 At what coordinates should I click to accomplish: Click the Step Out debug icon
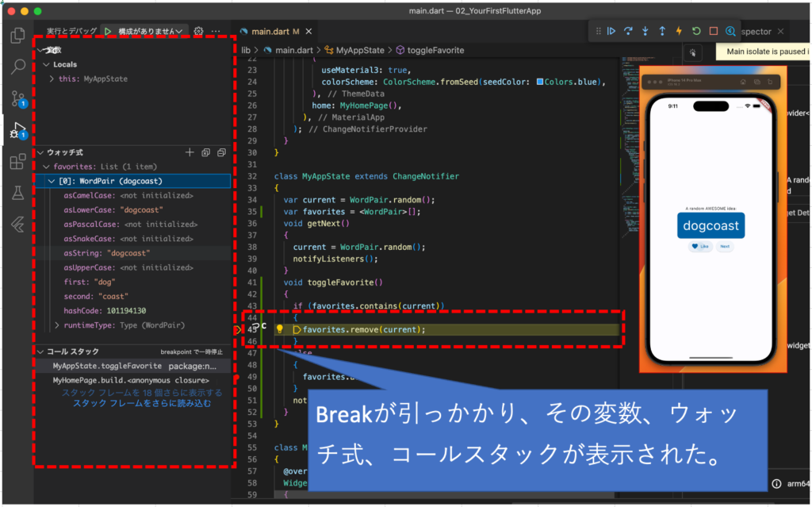661,32
